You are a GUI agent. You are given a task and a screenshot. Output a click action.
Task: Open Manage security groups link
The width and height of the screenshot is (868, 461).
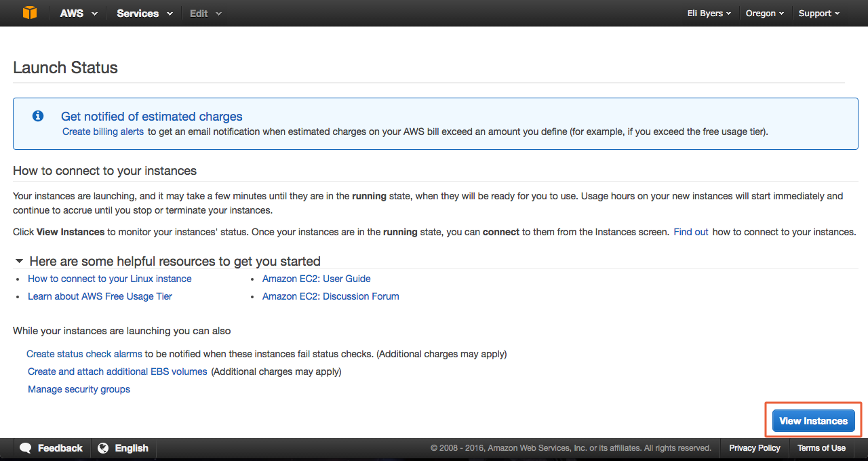click(x=79, y=389)
